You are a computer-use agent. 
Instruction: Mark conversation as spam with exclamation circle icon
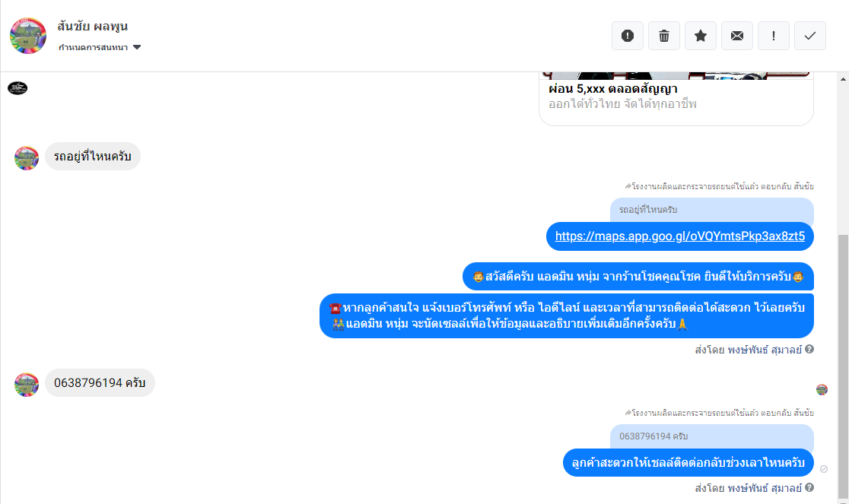[627, 36]
